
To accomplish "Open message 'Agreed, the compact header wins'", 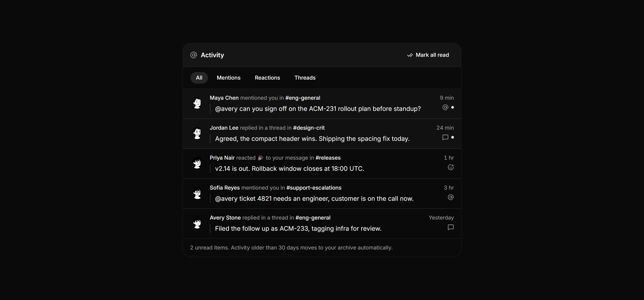I will (312, 139).
